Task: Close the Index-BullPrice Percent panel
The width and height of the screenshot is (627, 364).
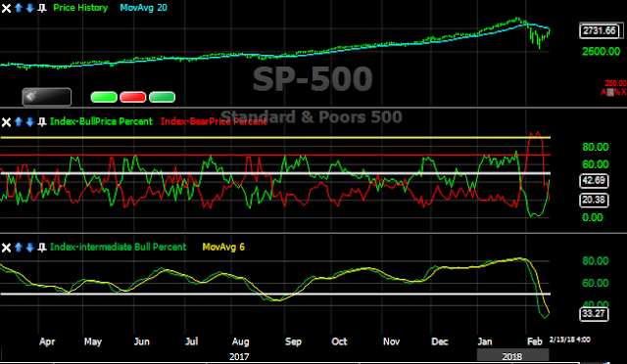Action: pos(6,122)
